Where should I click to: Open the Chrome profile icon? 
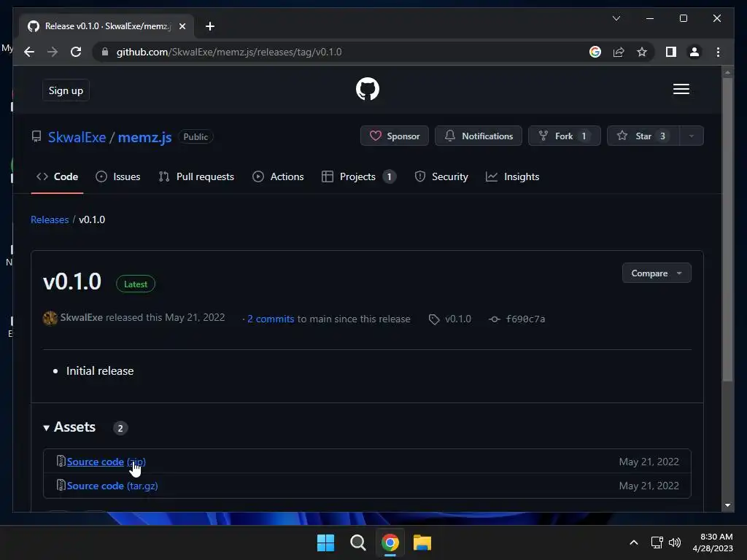click(x=694, y=52)
